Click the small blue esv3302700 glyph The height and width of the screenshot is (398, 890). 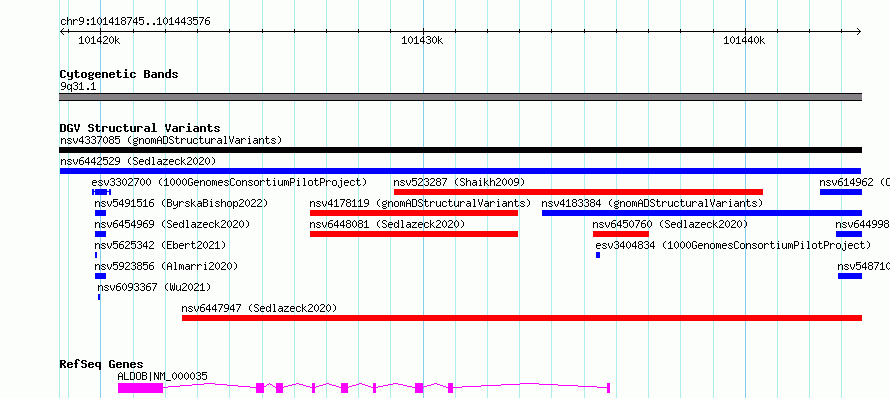pyautogui.click(x=101, y=192)
